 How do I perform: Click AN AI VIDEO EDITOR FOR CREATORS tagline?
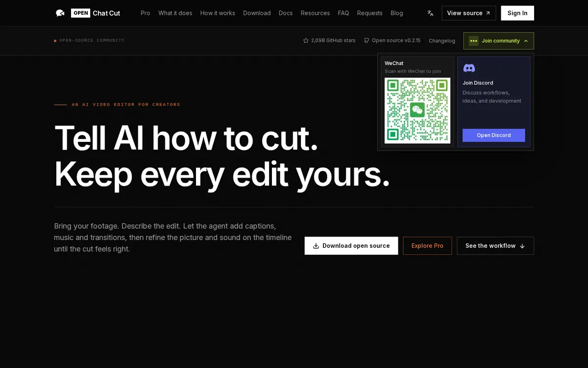[x=126, y=105]
